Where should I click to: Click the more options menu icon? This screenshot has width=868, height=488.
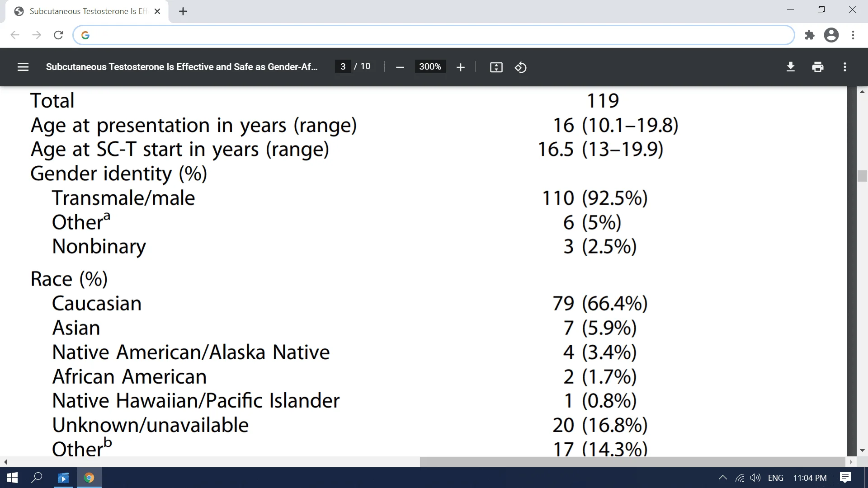pyautogui.click(x=845, y=67)
